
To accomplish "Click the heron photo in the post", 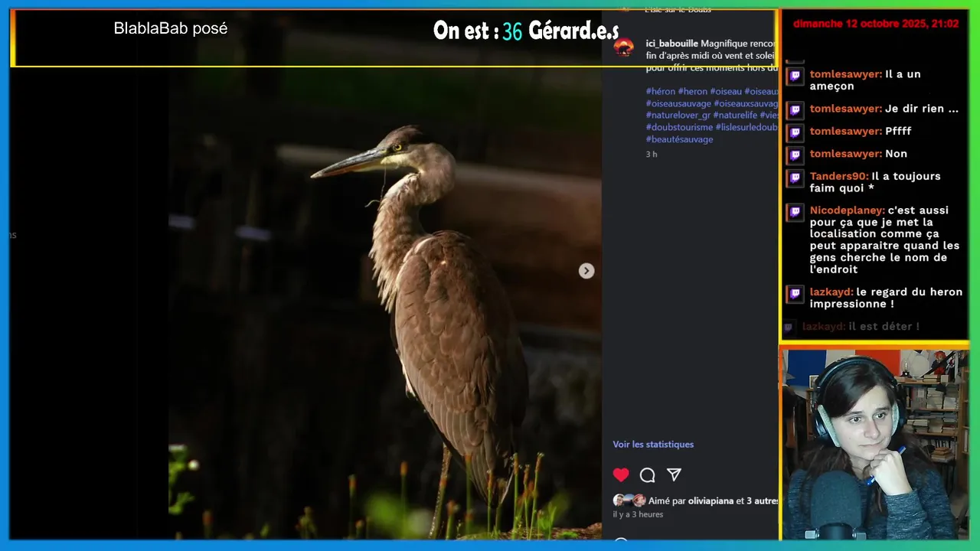I will click(x=385, y=302).
